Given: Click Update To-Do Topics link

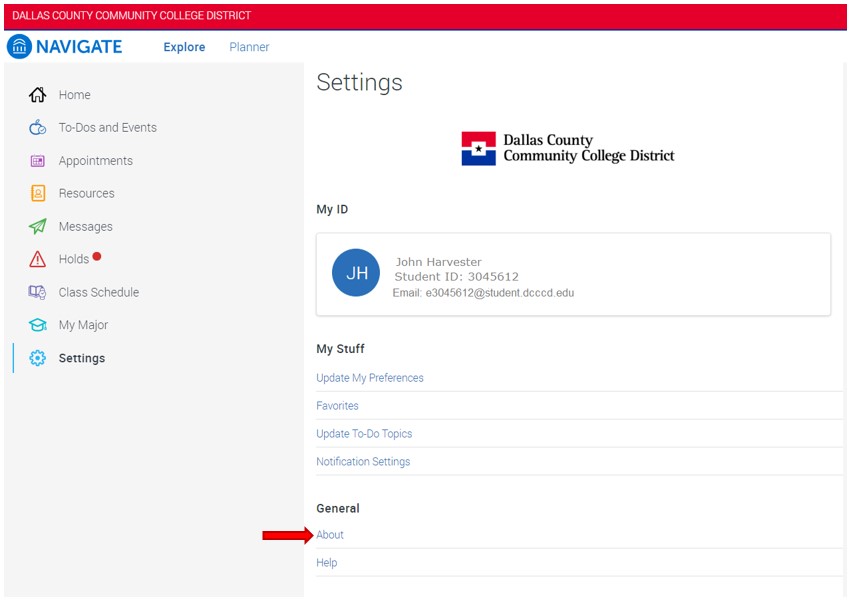Looking at the screenshot, I should coord(364,434).
